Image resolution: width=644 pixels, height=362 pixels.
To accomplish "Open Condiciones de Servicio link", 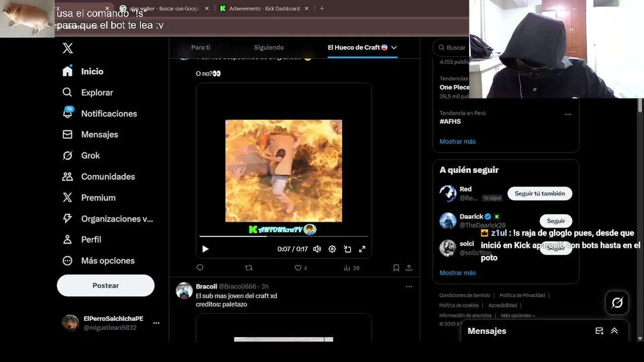I will [464, 295].
